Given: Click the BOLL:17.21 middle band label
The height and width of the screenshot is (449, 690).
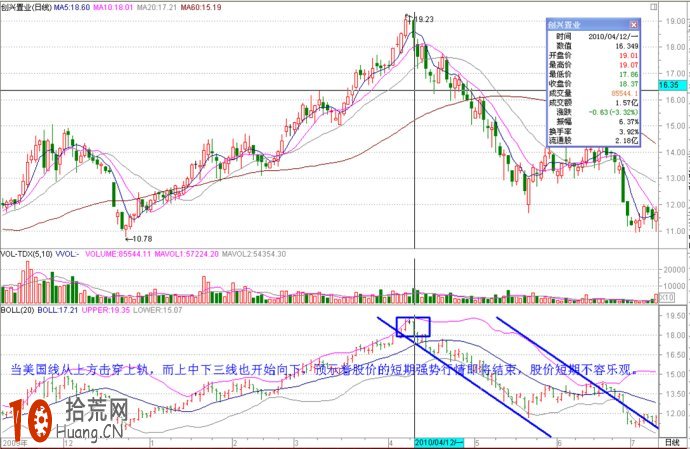Looking at the screenshot, I should [x=58, y=310].
